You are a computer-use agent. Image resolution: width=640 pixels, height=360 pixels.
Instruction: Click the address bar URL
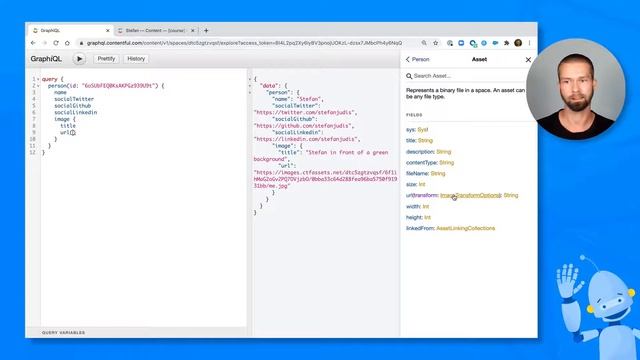244,43
